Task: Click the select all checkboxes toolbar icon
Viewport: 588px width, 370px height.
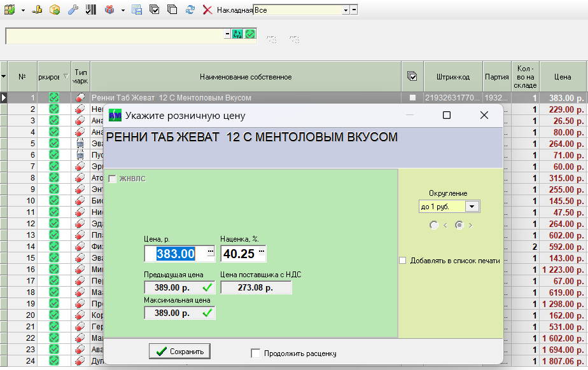Action: click(x=154, y=10)
